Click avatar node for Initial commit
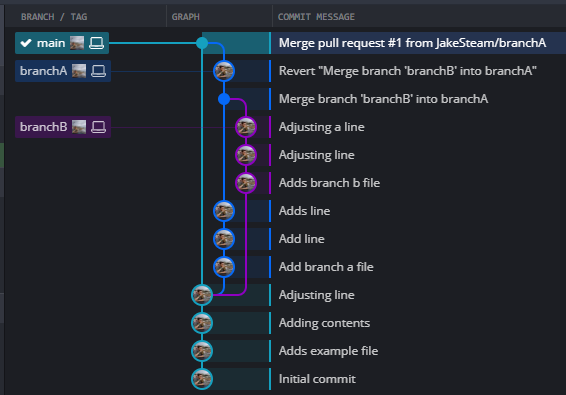566x395 pixels. tap(202, 379)
